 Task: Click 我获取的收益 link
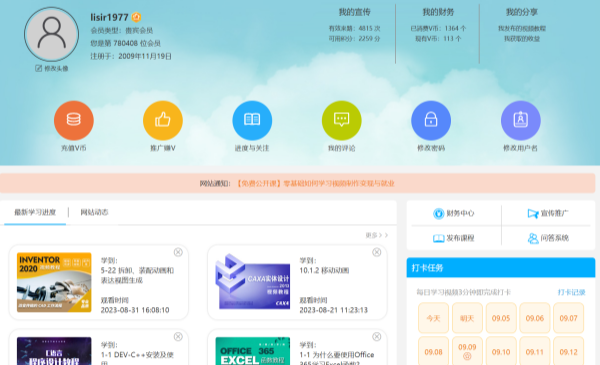point(522,39)
